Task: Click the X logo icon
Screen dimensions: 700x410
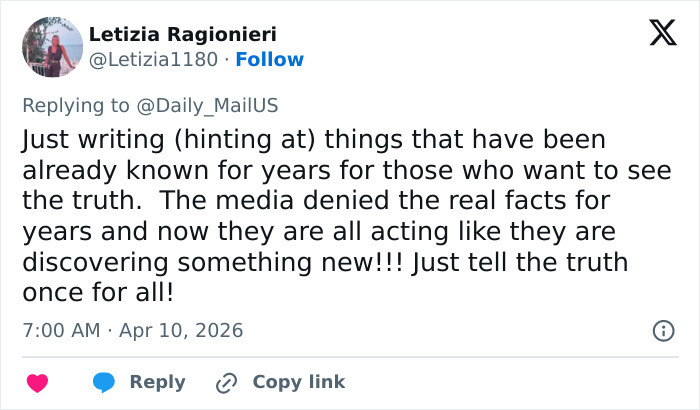Action: (x=655, y=34)
